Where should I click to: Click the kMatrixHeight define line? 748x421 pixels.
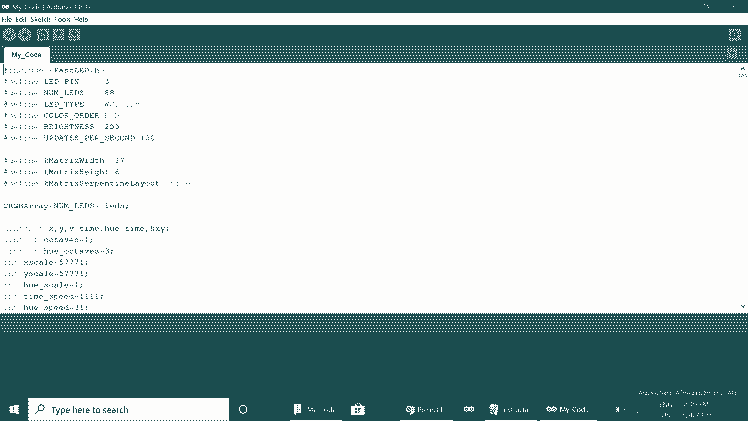click(x=62, y=172)
